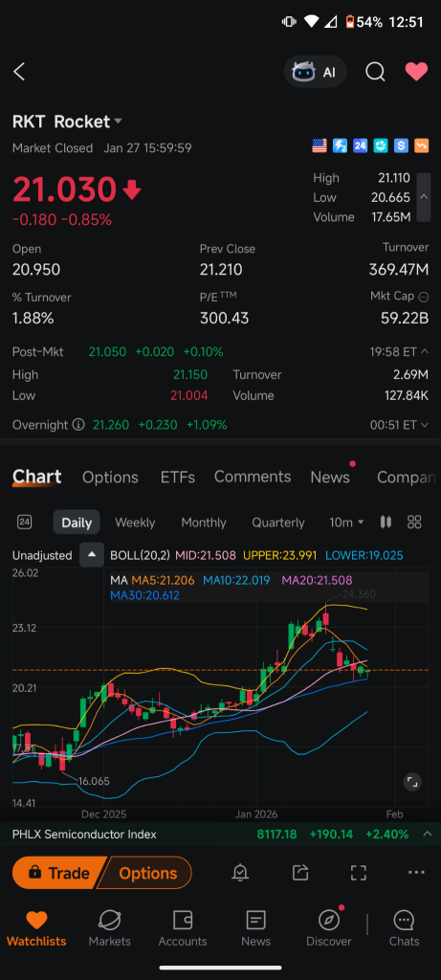Open the 10m interval dropdown
Viewport: 441px width, 980px height.
coord(346,522)
